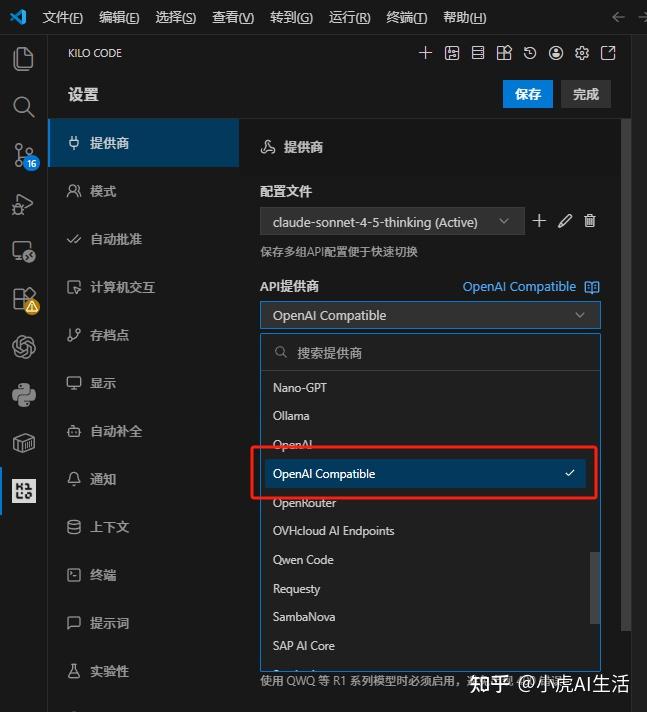Switch to 模式 settings tab
The height and width of the screenshot is (712, 647).
143,191
